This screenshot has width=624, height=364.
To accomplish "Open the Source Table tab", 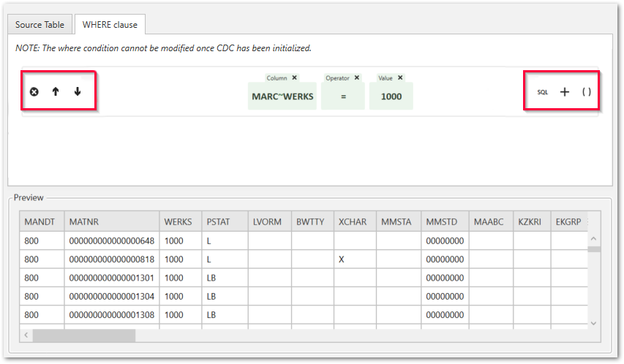I will pos(40,24).
